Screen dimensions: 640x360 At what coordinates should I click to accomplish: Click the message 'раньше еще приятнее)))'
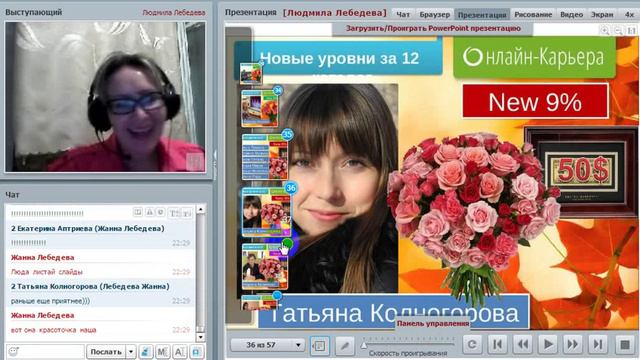pos(50,301)
